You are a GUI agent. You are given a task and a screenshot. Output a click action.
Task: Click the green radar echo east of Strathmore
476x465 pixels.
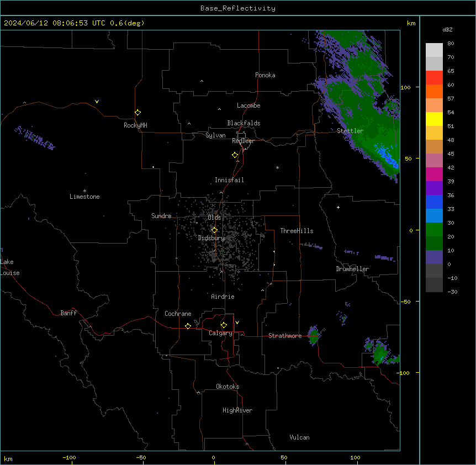tap(313, 335)
